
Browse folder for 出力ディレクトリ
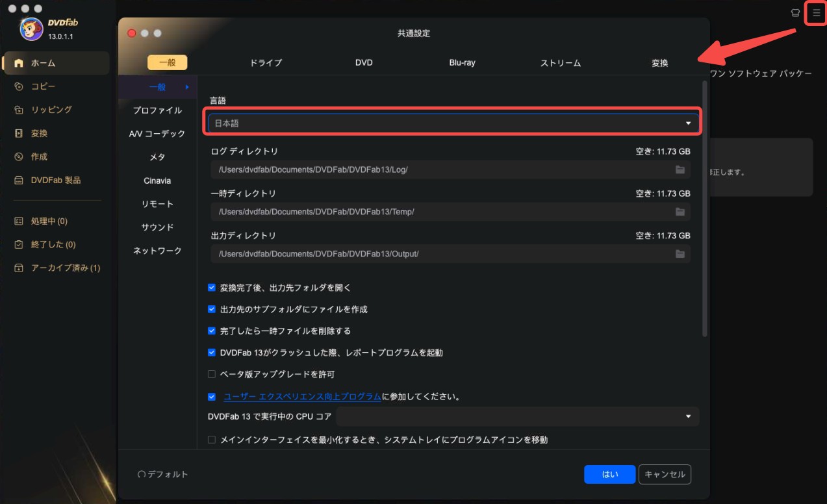(680, 254)
